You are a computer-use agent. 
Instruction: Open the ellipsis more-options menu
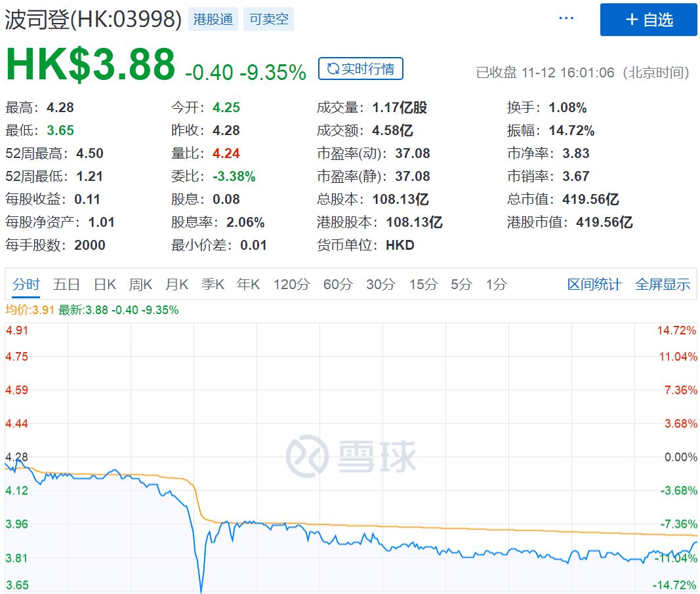click(566, 18)
